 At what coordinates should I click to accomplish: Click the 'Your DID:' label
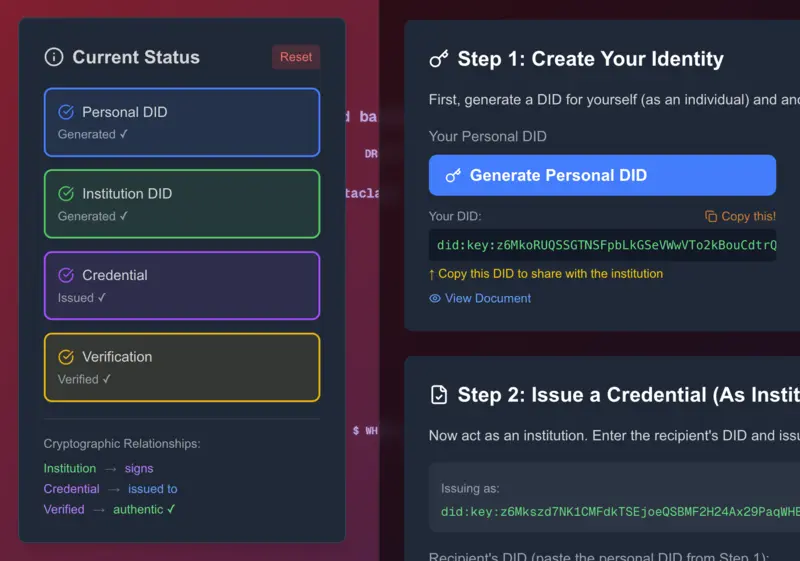click(455, 216)
